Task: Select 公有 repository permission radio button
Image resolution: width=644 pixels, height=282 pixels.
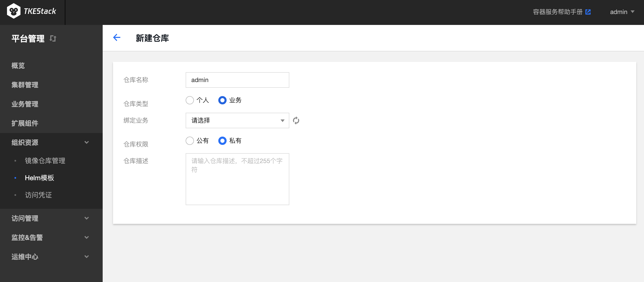Action: [189, 142]
